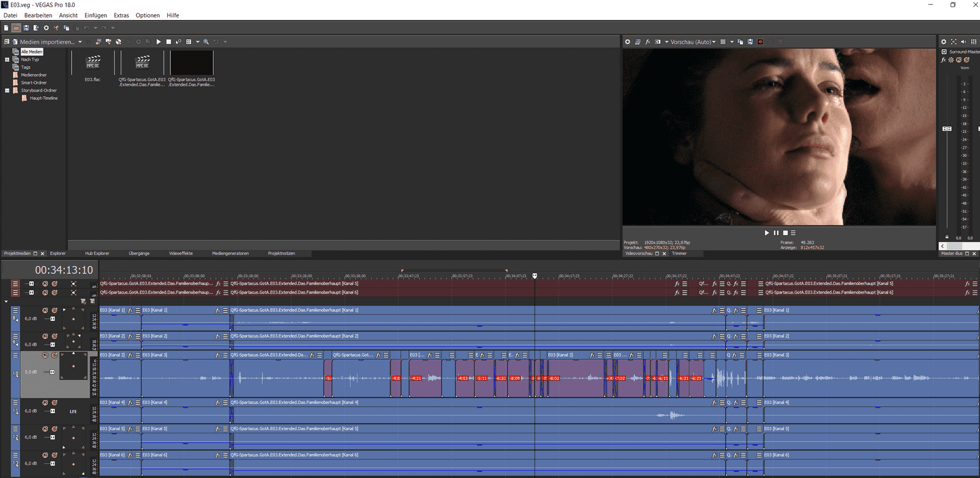Click the magnifier search icon in Project Media

(206, 42)
